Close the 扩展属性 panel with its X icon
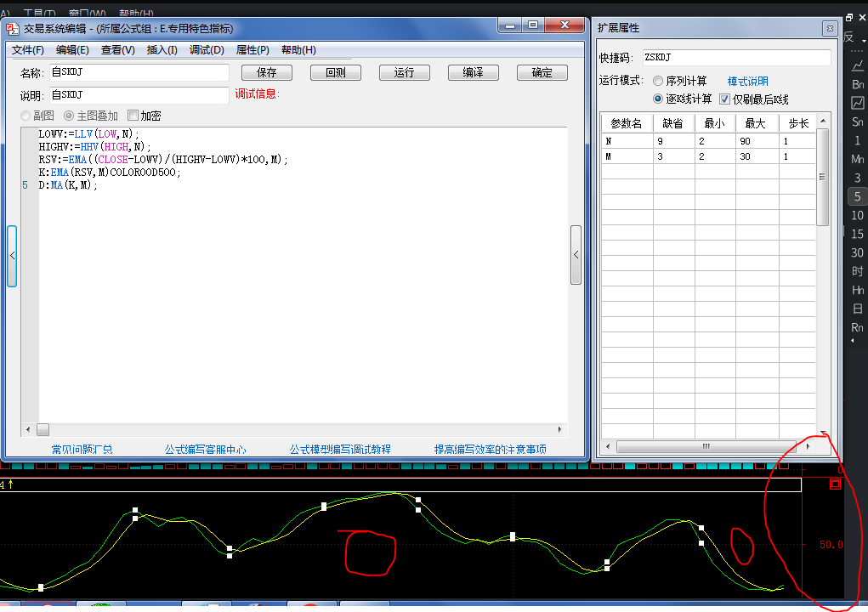This screenshot has height=612, width=868. [x=830, y=28]
